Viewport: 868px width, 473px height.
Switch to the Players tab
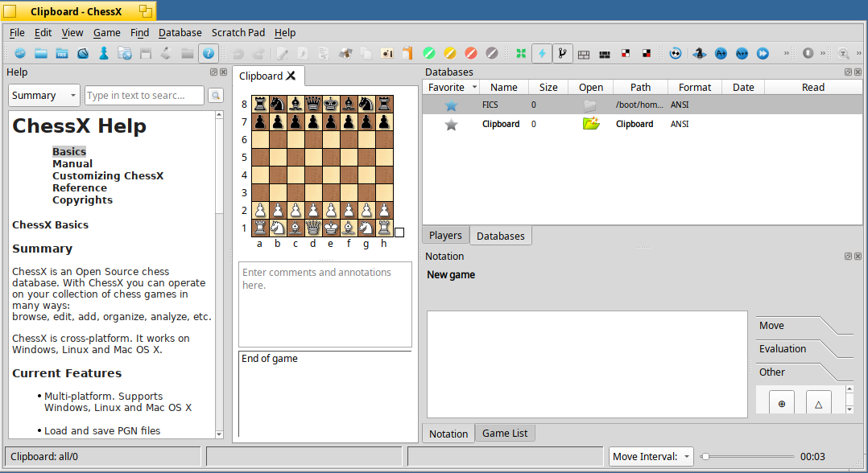pyautogui.click(x=445, y=235)
